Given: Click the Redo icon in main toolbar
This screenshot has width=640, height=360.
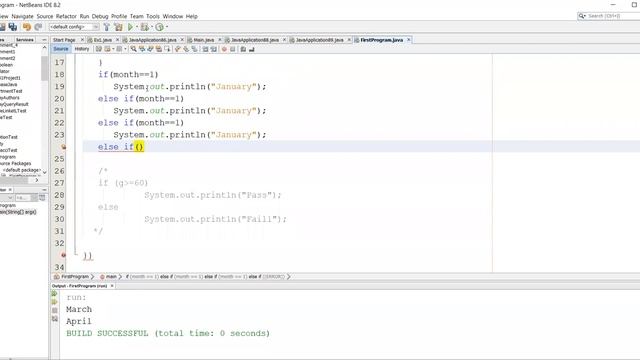Looking at the screenshot, I should coord(38,27).
